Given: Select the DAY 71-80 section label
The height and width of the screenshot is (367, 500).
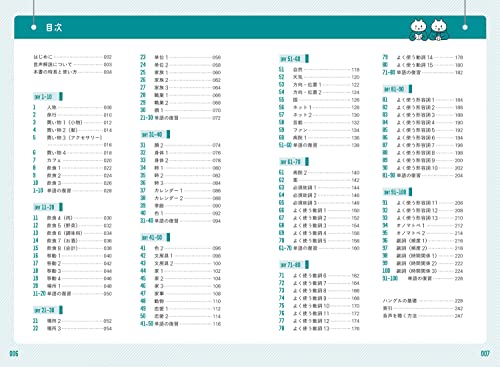Looking at the screenshot, I should [x=294, y=265].
